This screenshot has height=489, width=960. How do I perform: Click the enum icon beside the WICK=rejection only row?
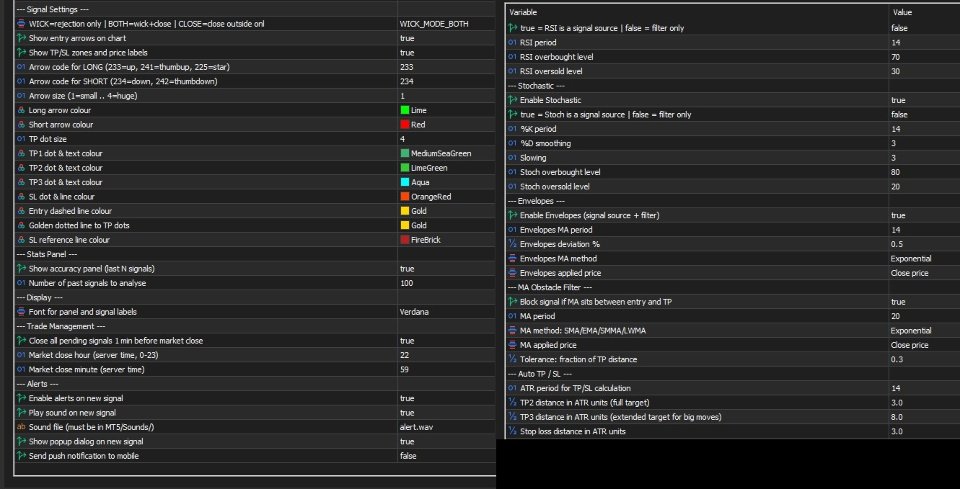pos(21,24)
